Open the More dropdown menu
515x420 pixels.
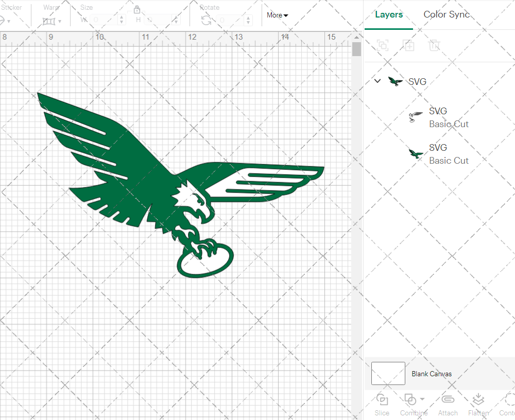coord(277,15)
